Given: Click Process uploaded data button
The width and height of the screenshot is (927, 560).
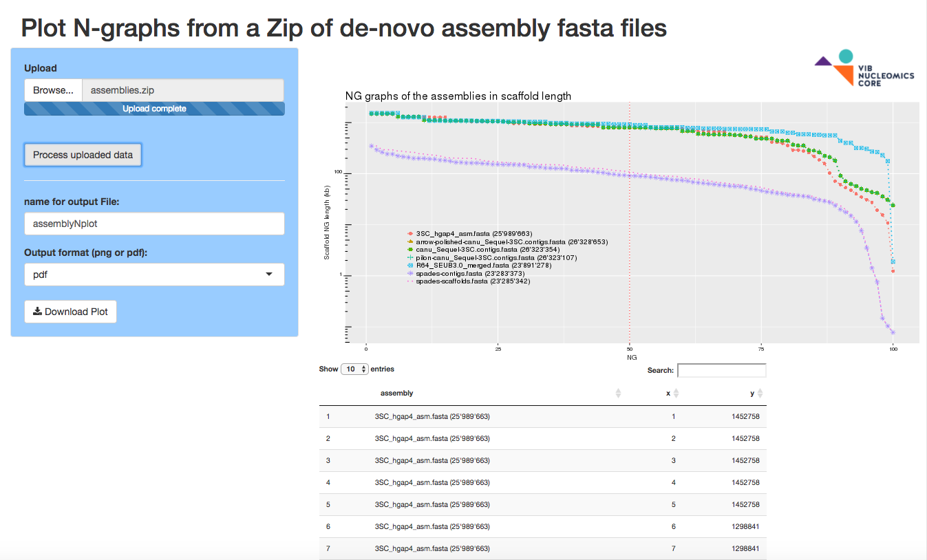Looking at the screenshot, I should [x=83, y=155].
